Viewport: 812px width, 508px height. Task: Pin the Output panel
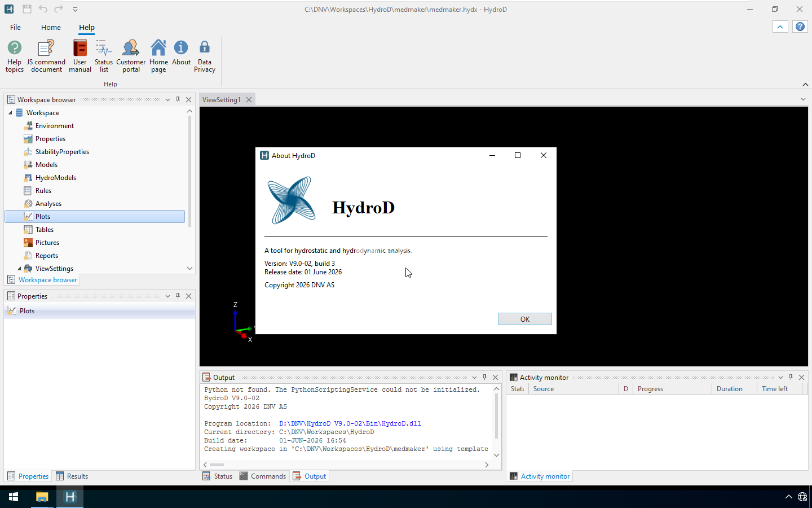(485, 377)
